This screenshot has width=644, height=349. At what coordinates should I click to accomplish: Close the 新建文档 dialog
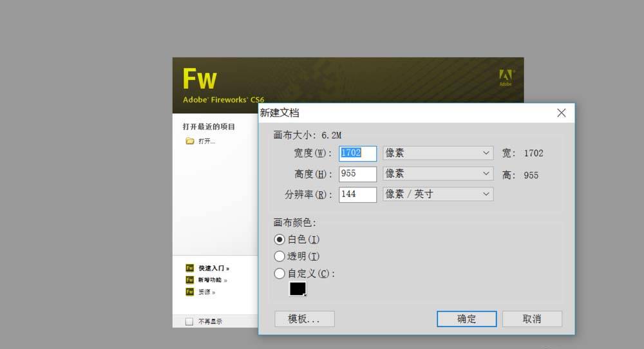(561, 113)
